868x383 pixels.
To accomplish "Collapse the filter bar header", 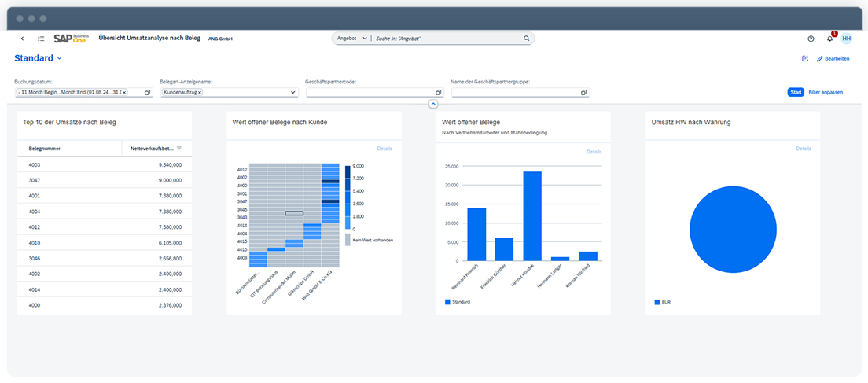I will 433,104.
